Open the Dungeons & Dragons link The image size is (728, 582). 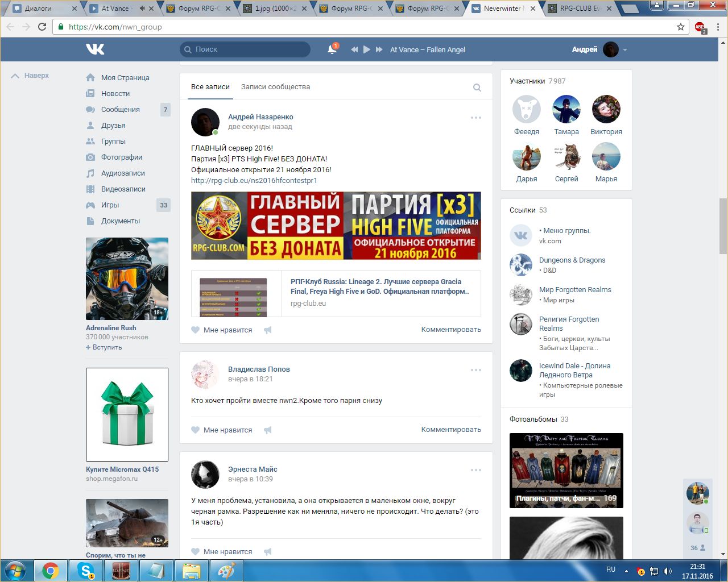[x=572, y=260]
